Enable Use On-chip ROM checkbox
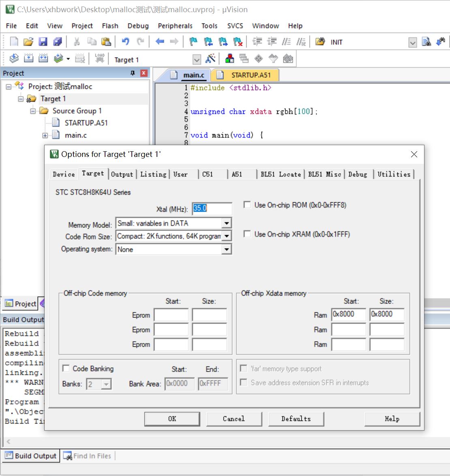 click(x=247, y=205)
